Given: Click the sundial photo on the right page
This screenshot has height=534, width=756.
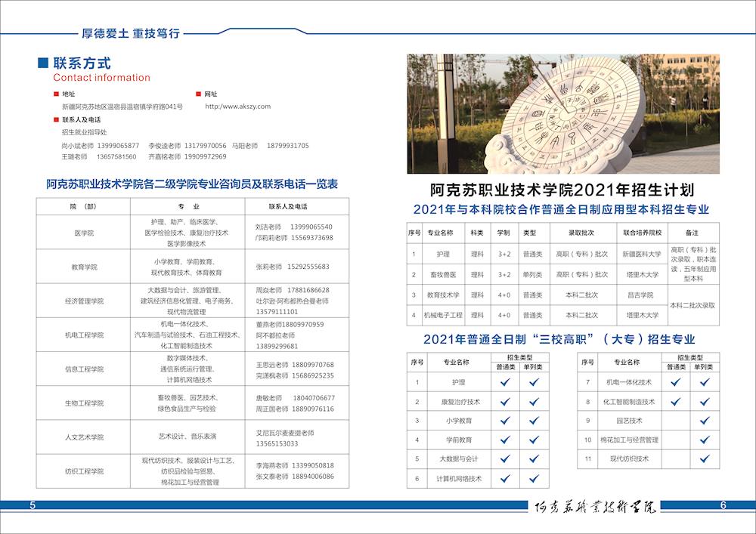Looking at the screenshot, I should 563,114.
